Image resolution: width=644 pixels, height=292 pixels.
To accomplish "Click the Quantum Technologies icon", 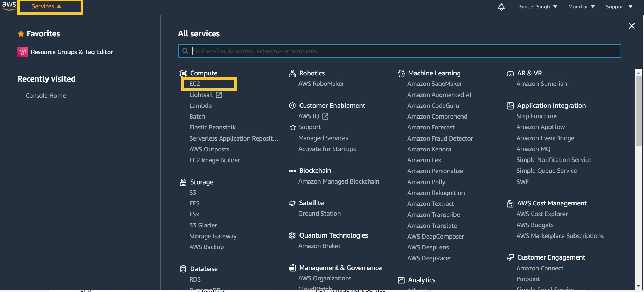I will pyautogui.click(x=292, y=235).
